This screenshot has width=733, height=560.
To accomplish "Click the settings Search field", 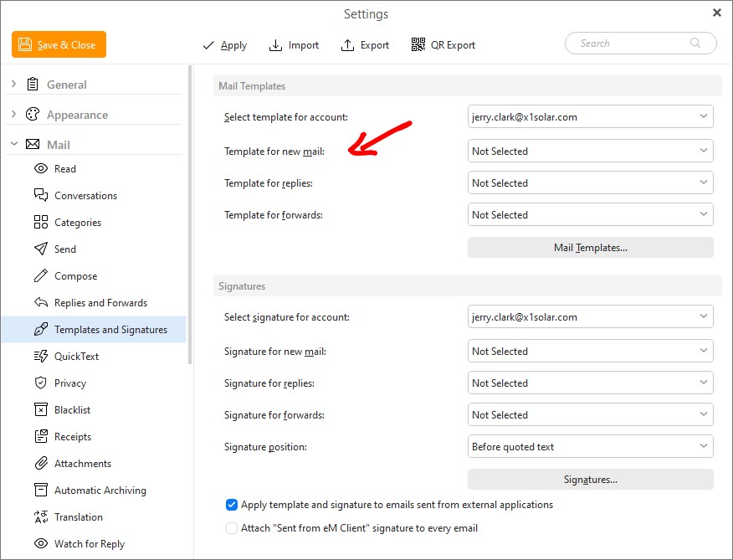I will (x=632, y=44).
